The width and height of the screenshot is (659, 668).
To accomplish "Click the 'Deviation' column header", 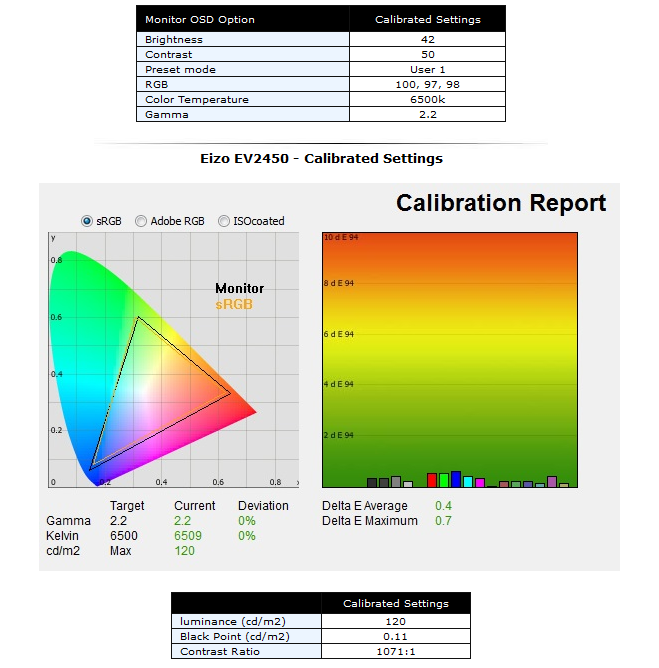I will (263, 506).
